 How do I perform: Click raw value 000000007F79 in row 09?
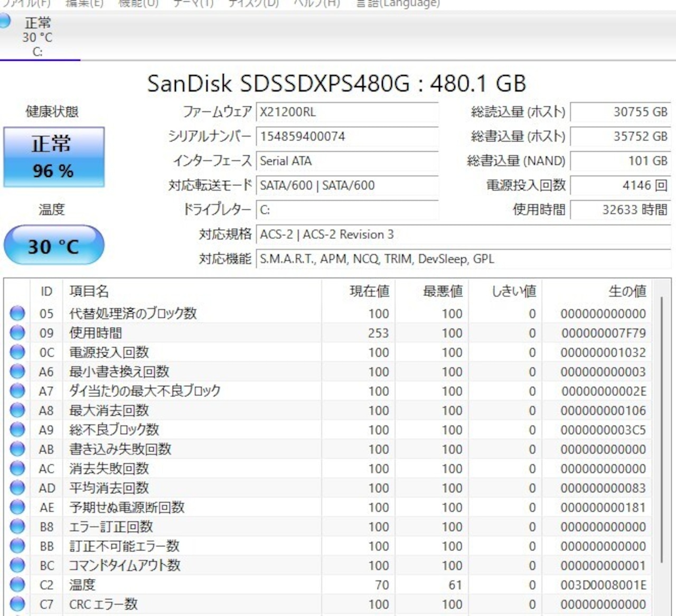pyautogui.click(x=604, y=333)
